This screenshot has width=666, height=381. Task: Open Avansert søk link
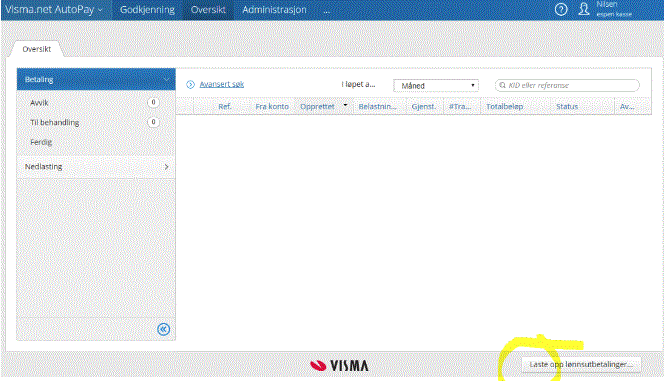click(x=222, y=84)
